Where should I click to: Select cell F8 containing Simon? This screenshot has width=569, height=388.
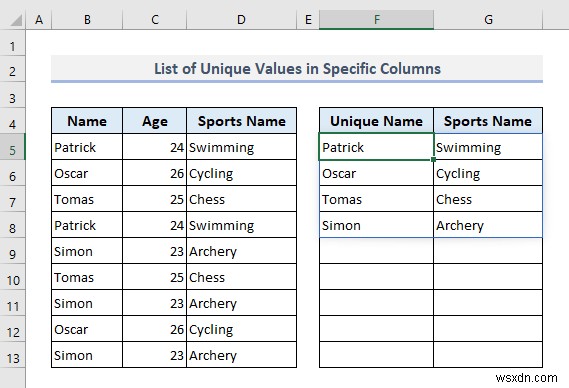(377, 225)
